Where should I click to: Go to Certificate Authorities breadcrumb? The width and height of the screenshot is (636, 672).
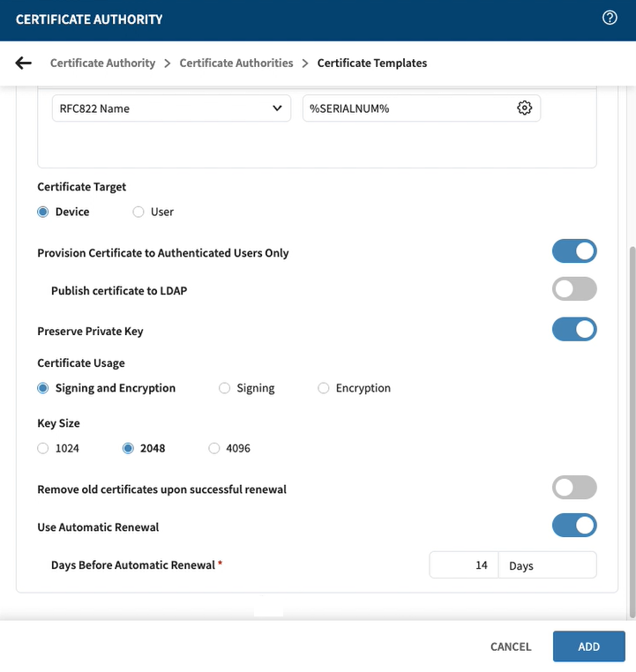(236, 63)
